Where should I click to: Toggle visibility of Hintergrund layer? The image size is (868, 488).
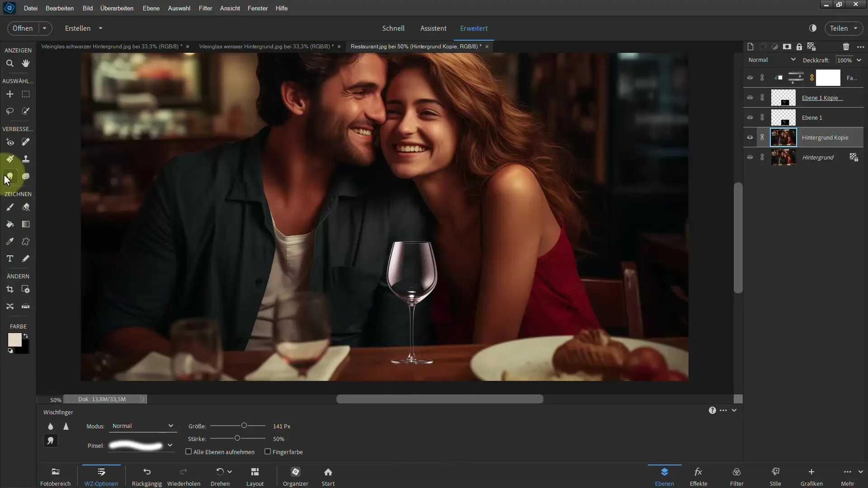[x=750, y=157]
